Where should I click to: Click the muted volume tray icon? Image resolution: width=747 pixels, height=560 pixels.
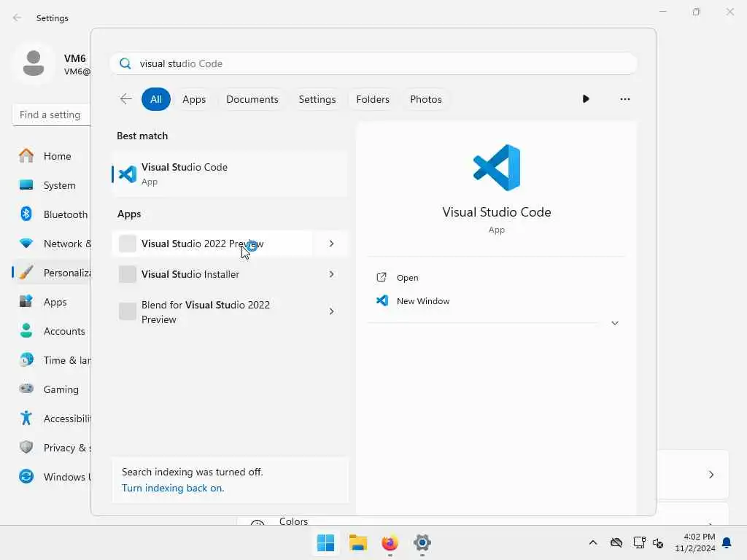coord(659,542)
